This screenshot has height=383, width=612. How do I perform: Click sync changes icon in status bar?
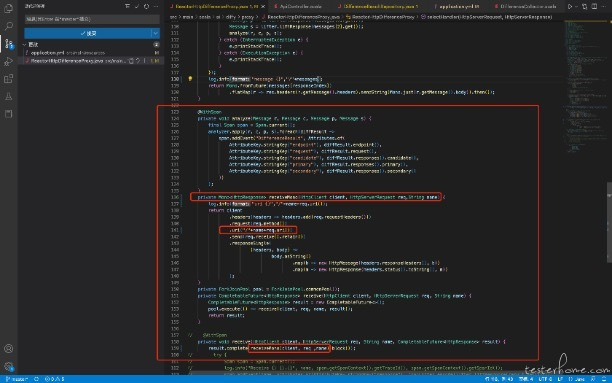coord(36,379)
